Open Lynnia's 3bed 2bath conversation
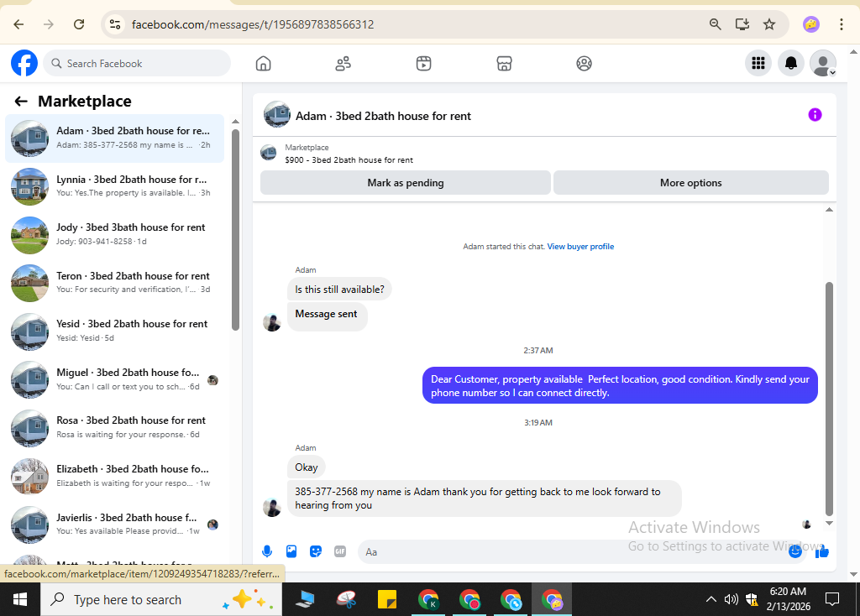 [114, 186]
